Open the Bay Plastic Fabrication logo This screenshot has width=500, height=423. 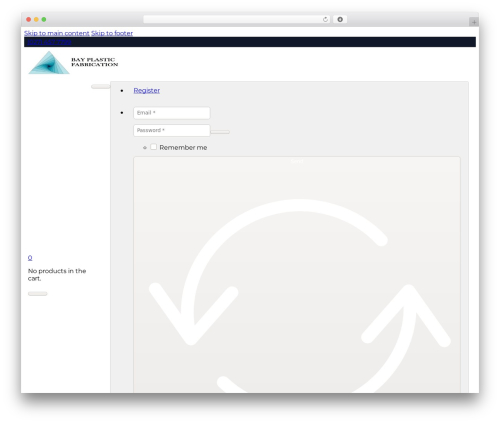tap(73, 62)
